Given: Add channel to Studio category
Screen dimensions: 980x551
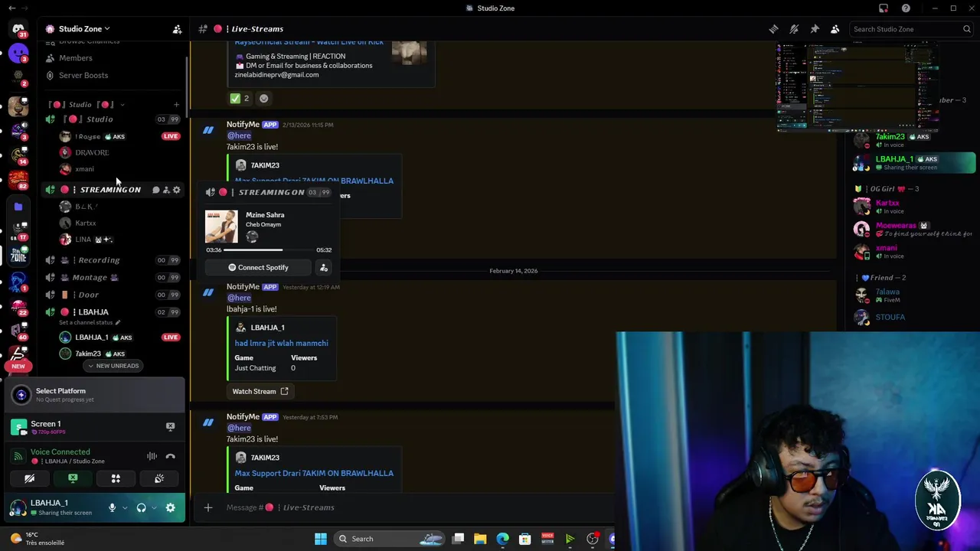Looking at the screenshot, I should point(176,104).
